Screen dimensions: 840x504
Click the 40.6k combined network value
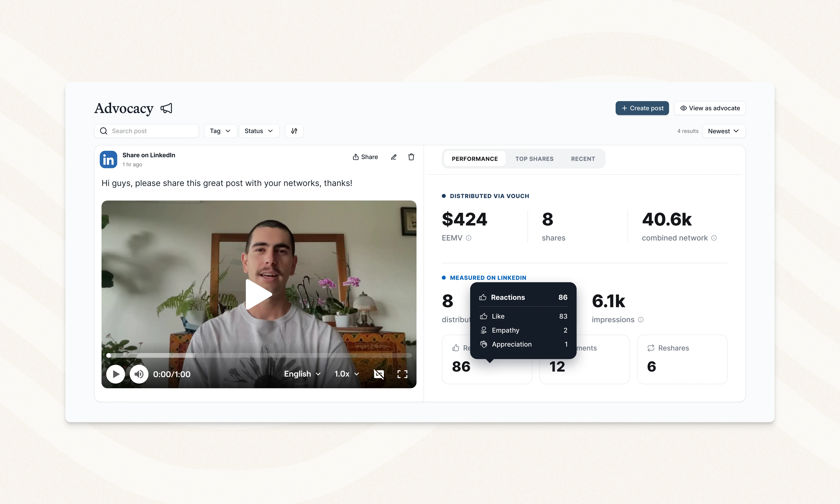click(667, 219)
